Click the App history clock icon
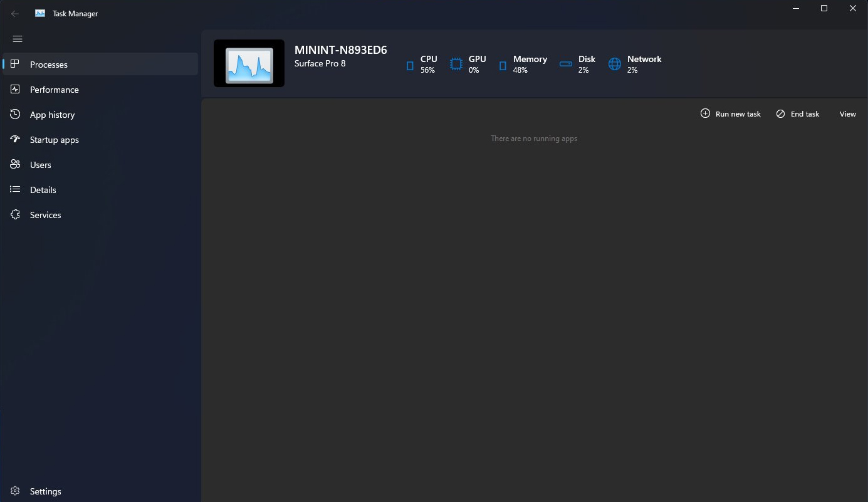The image size is (868, 502). click(16, 115)
